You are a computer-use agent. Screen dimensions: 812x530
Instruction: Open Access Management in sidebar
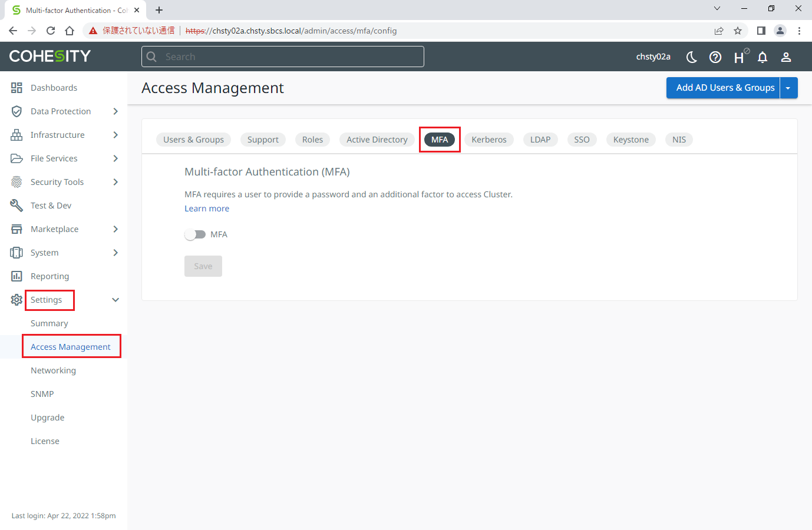(71, 347)
